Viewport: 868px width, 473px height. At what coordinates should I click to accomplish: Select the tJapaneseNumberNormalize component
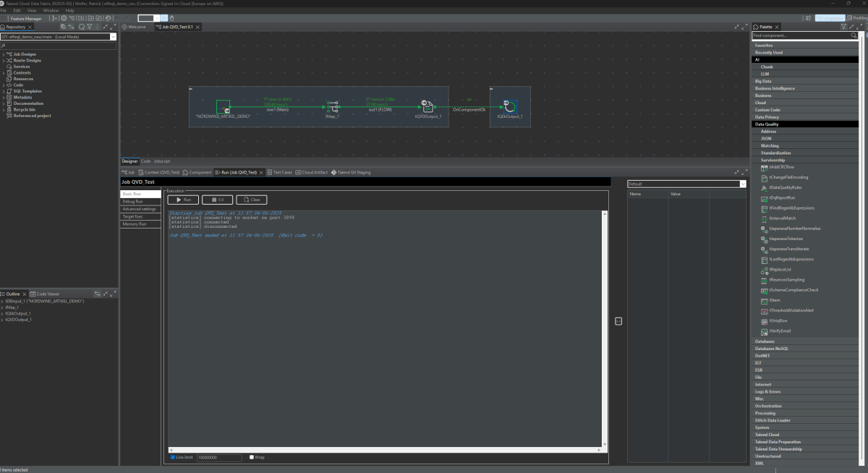coord(790,229)
